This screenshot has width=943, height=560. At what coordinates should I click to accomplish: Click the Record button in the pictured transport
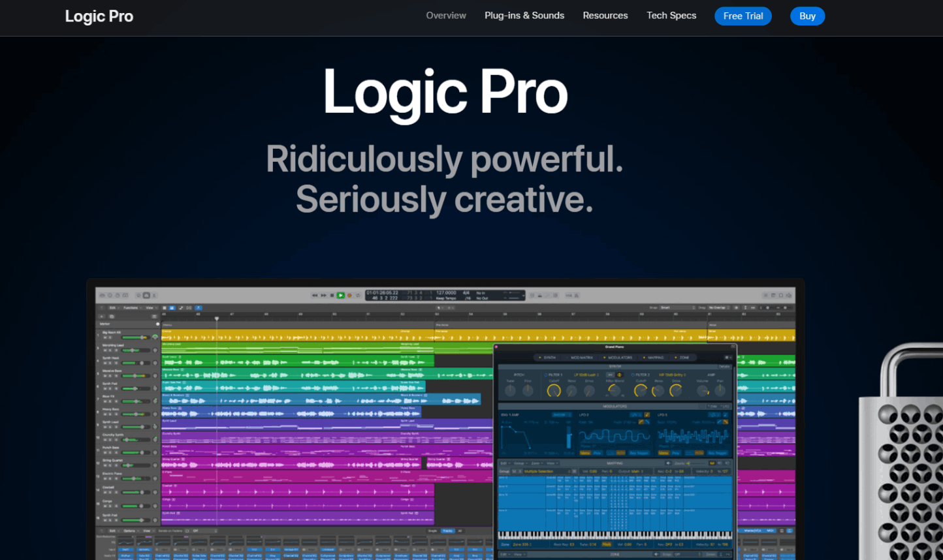(349, 296)
